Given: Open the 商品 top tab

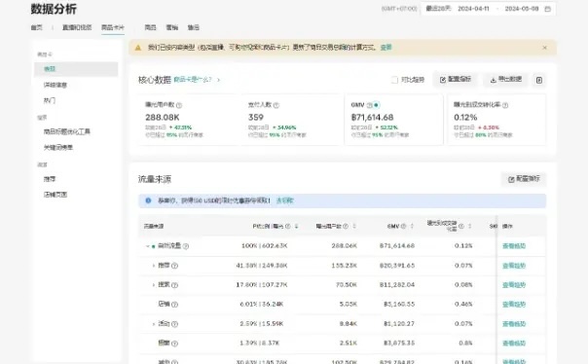Looking at the screenshot, I should pyautogui.click(x=150, y=27).
